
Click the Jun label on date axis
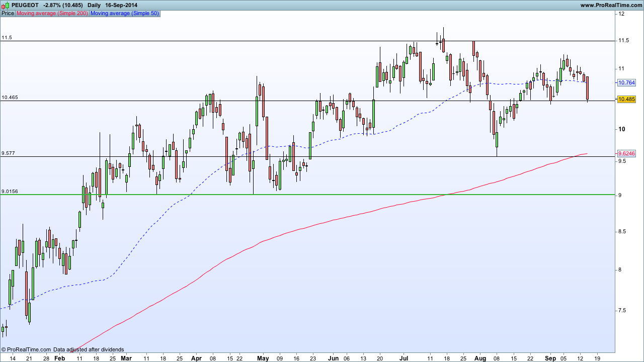[333, 358]
